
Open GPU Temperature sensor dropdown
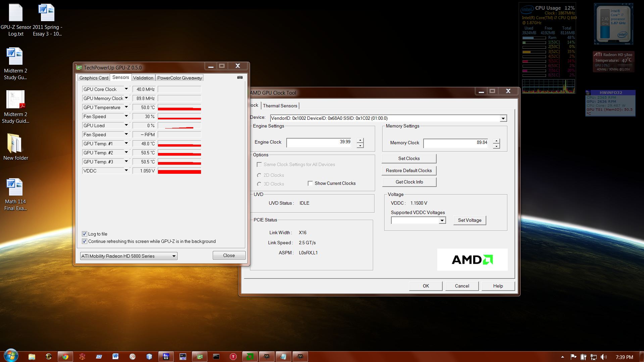(x=126, y=107)
